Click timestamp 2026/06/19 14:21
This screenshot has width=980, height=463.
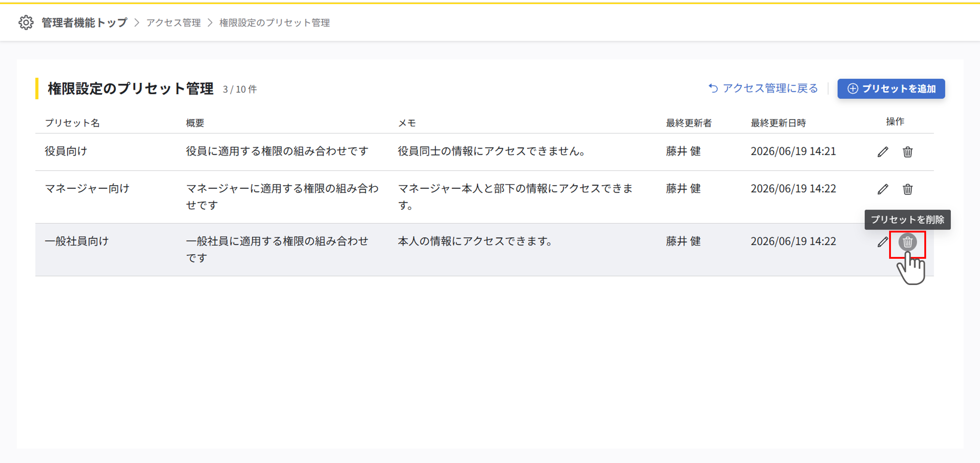[x=793, y=151]
